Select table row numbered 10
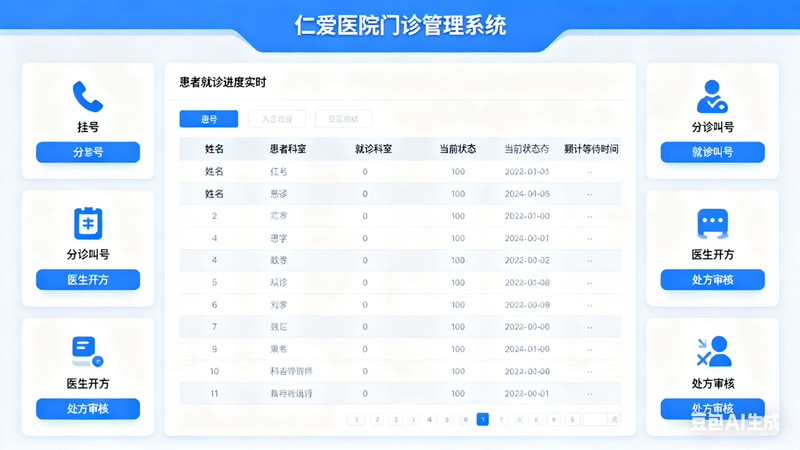 tap(400, 371)
